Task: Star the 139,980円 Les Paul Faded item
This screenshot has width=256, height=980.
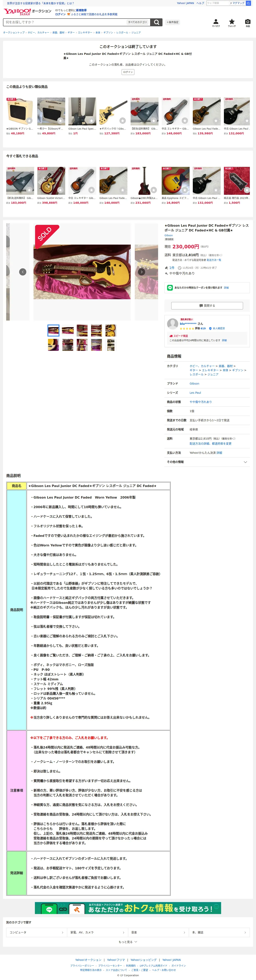Action: point(216,121)
